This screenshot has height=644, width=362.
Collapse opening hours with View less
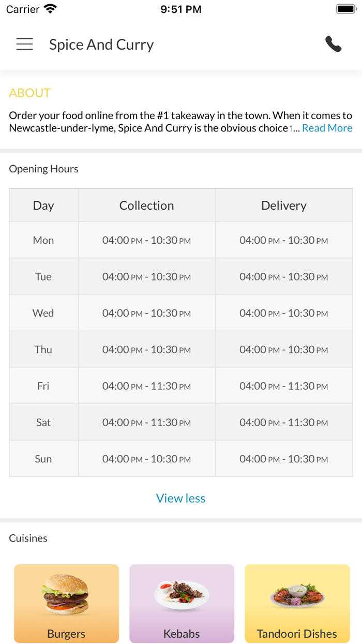pyautogui.click(x=180, y=498)
